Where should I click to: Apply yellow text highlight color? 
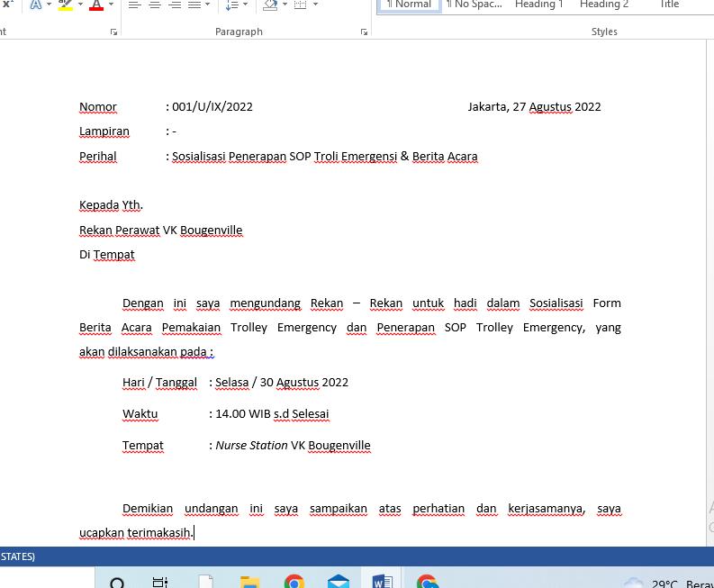click(x=66, y=5)
